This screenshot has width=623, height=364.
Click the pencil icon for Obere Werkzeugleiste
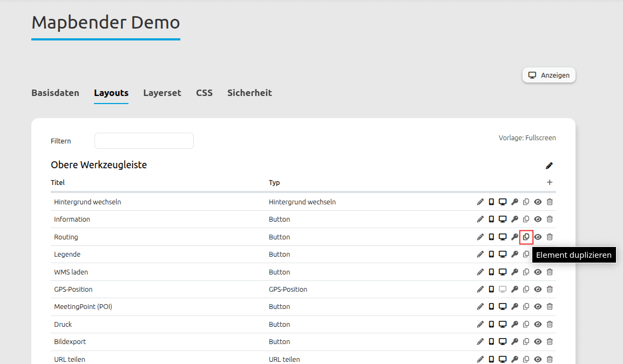pyautogui.click(x=549, y=166)
